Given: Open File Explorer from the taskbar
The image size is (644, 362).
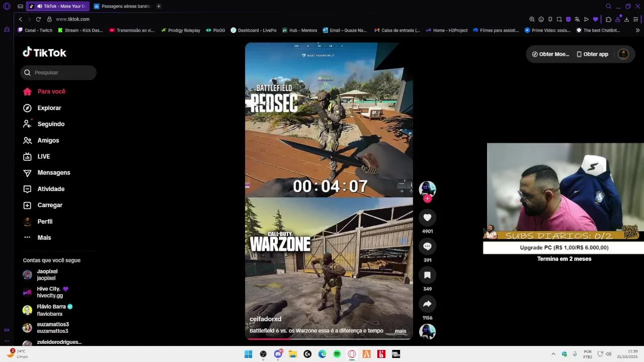Looking at the screenshot, I should pyautogui.click(x=292, y=354).
